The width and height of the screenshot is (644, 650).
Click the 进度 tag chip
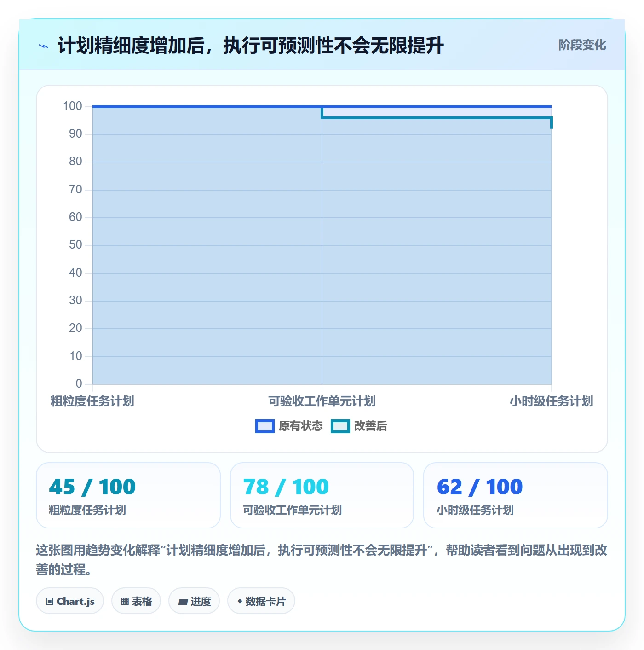(194, 601)
